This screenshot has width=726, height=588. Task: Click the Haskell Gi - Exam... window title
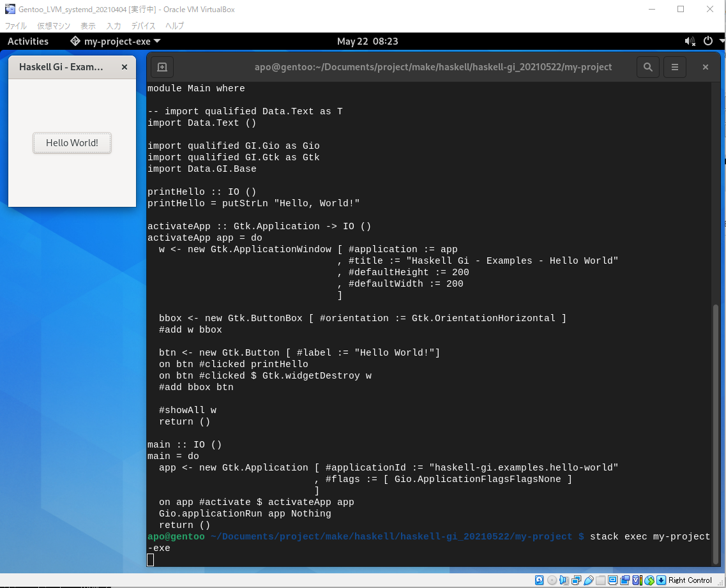[x=61, y=67]
